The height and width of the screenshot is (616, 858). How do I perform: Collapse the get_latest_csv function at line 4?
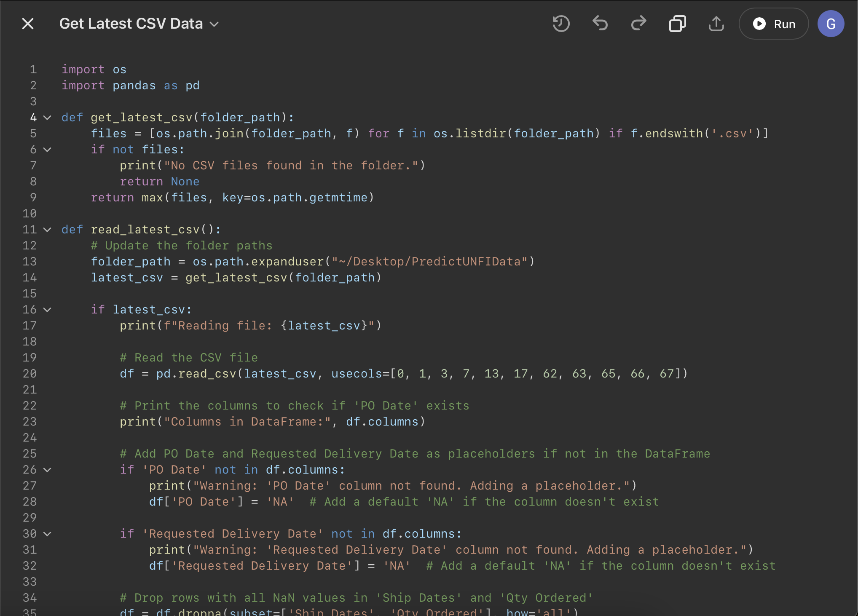48,118
